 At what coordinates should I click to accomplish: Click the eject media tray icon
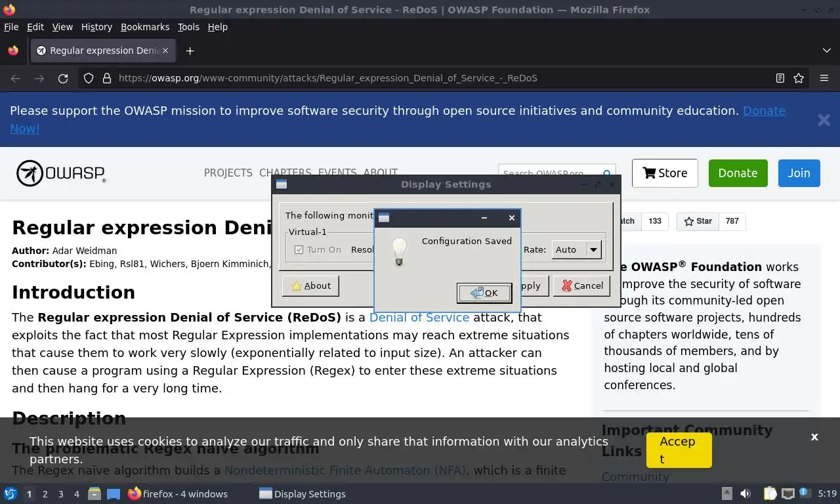tap(726, 494)
